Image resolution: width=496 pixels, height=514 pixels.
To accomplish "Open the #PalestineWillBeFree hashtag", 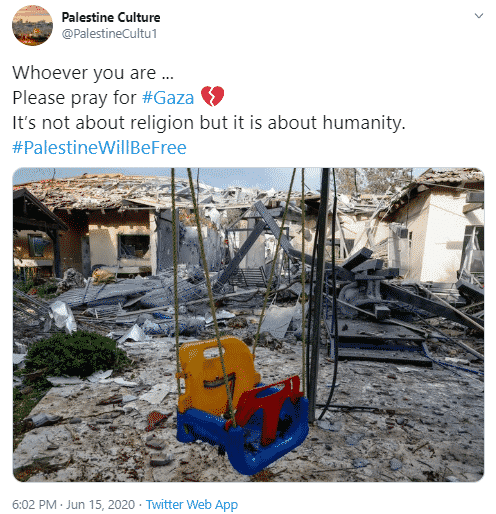I will [x=99, y=148].
